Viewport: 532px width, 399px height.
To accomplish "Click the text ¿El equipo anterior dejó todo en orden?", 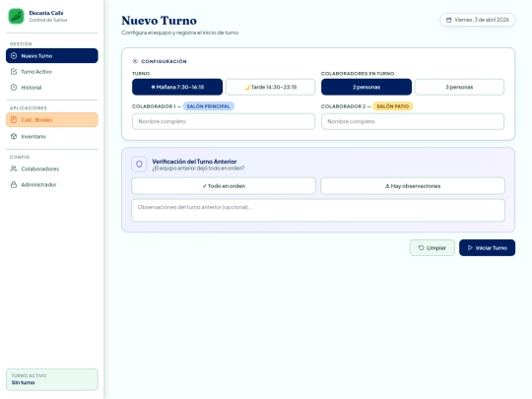I will pos(198,168).
